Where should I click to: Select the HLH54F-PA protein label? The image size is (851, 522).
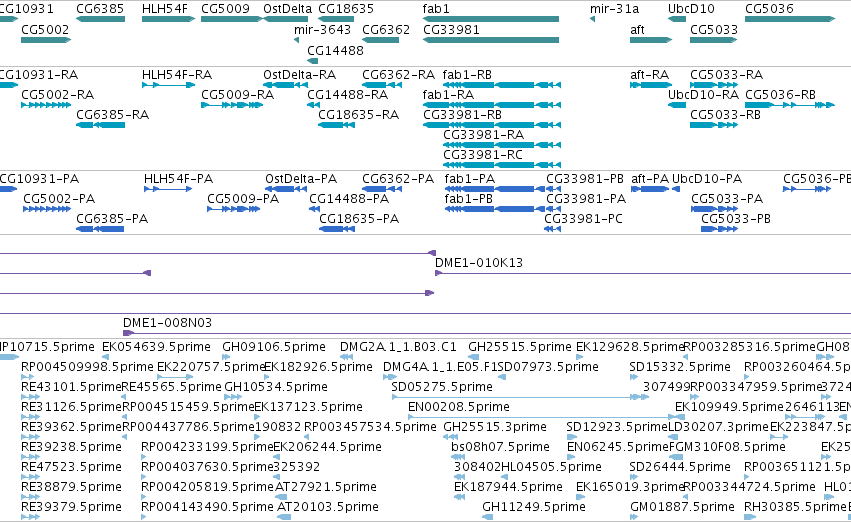(179, 179)
